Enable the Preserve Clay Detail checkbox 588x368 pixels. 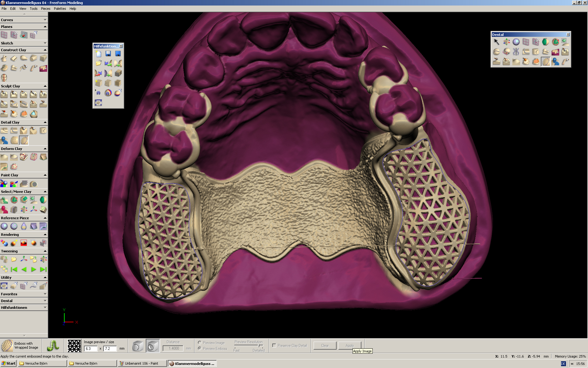coord(274,345)
